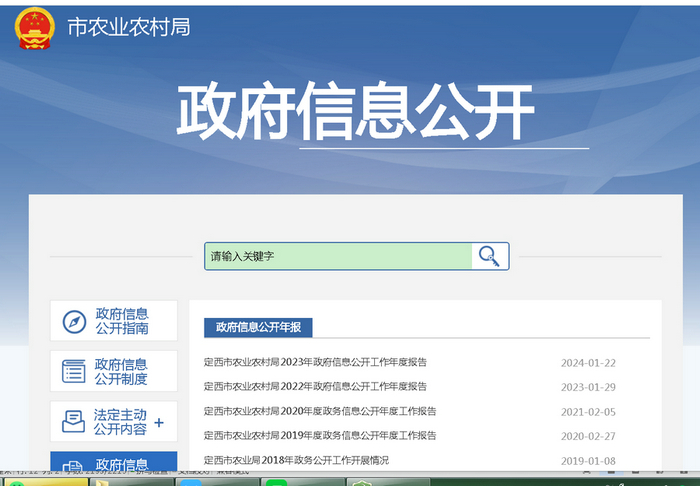Click the magnifier search icon
The height and width of the screenshot is (486, 700).
[489, 256]
